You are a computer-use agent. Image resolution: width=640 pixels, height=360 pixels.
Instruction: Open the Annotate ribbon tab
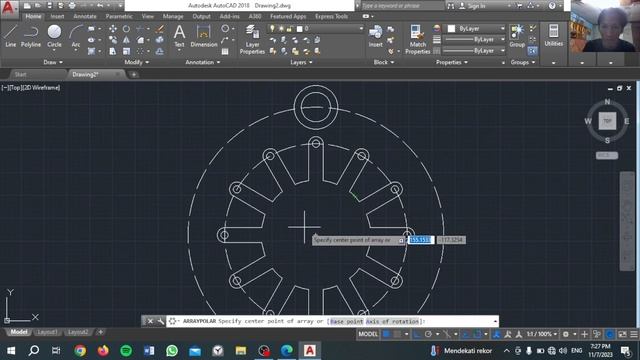click(x=85, y=16)
